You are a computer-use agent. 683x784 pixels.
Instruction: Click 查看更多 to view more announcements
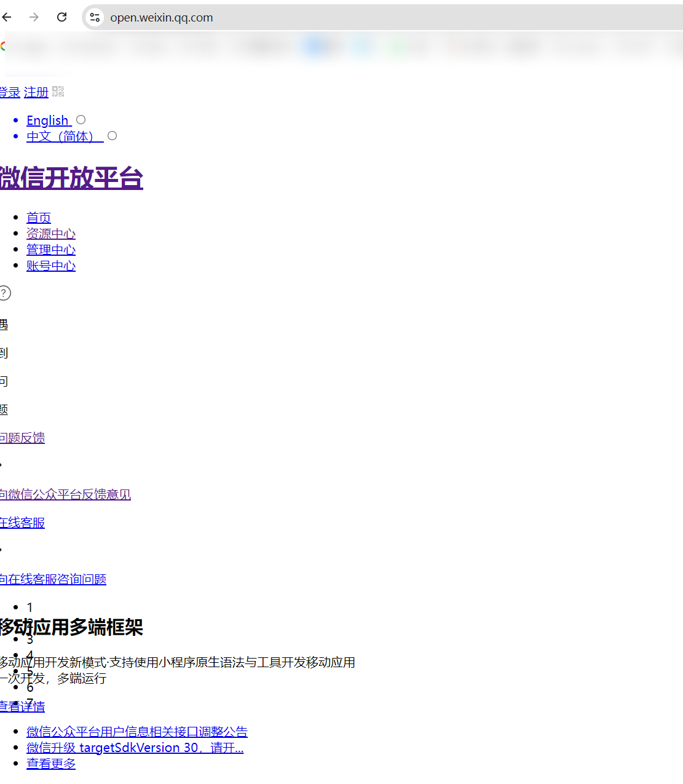click(x=51, y=764)
